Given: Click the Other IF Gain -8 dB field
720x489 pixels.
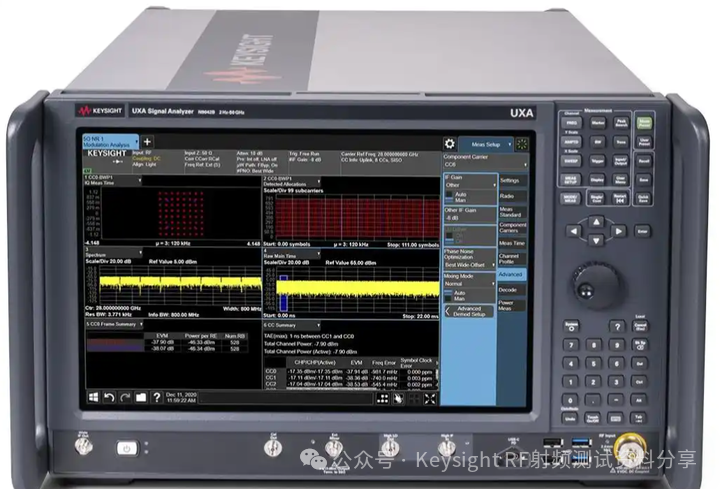Looking at the screenshot, I should (x=470, y=214).
